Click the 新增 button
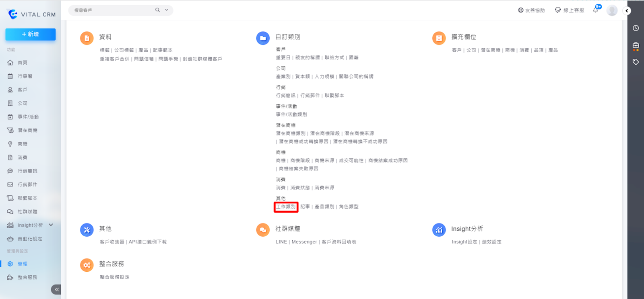Screen dimensions: 644x299 point(31,35)
